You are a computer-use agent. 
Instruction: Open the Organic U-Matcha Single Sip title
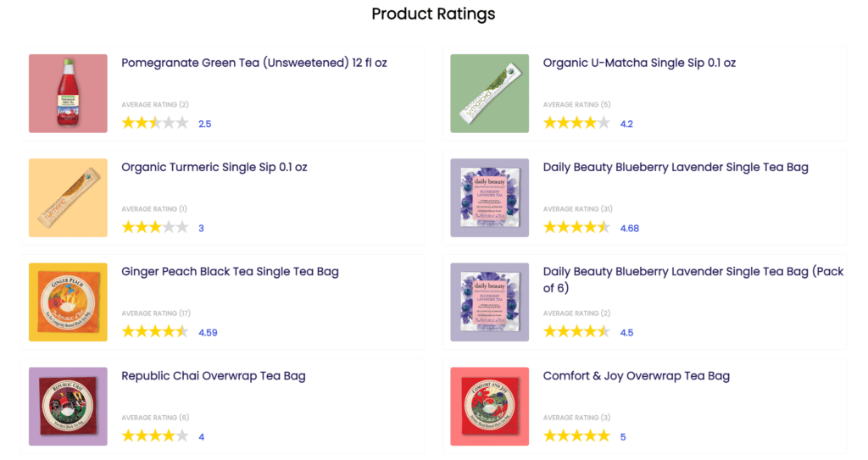(x=639, y=63)
